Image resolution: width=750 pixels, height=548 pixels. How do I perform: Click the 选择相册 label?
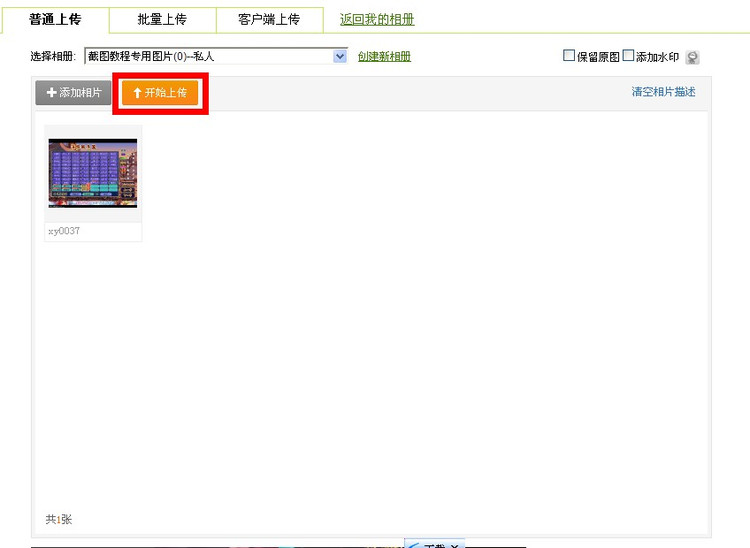coord(53,56)
